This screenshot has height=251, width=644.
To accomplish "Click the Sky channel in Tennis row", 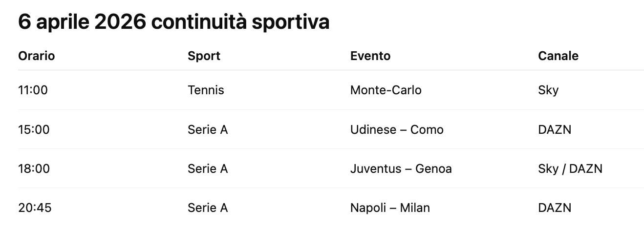I will pyautogui.click(x=548, y=90).
